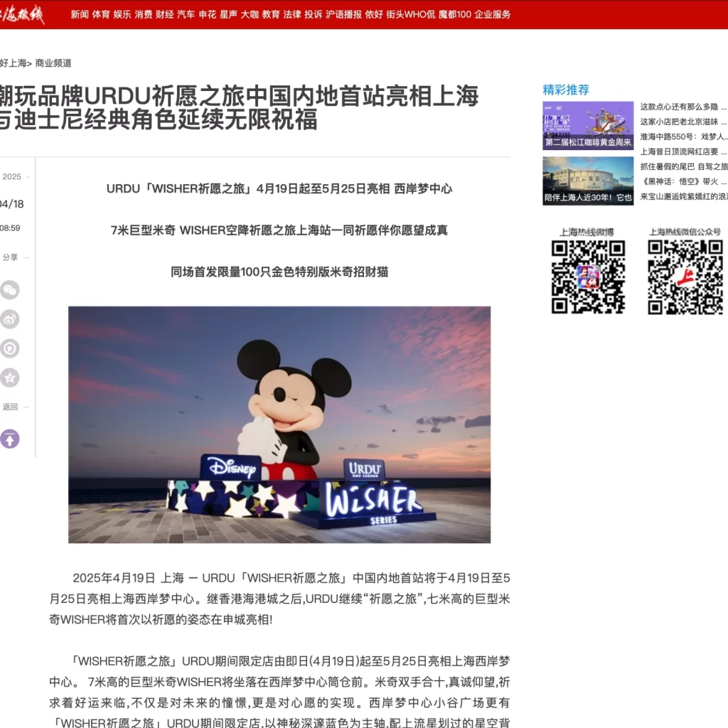This screenshot has height=728, width=728.
Task: Click the giant Mickey WISHER article image
Action: [x=279, y=424]
